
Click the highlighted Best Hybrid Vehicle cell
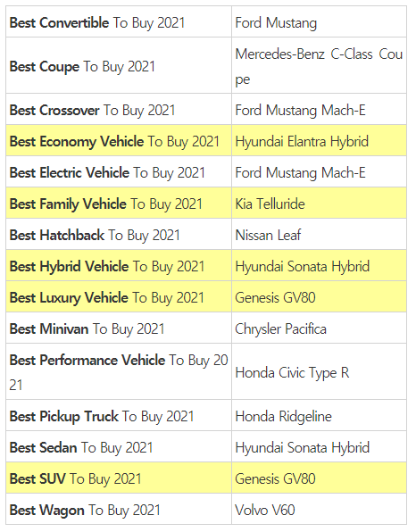click(119, 265)
